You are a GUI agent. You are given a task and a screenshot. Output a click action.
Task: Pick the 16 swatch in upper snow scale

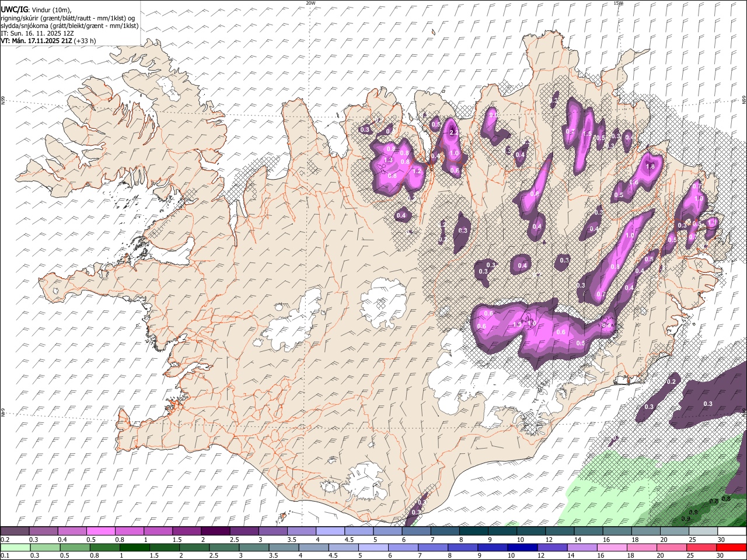[x=617, y=531]
